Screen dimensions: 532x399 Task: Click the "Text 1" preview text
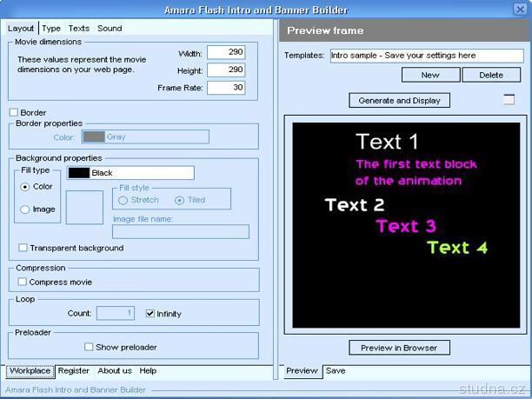click(387, 142)
